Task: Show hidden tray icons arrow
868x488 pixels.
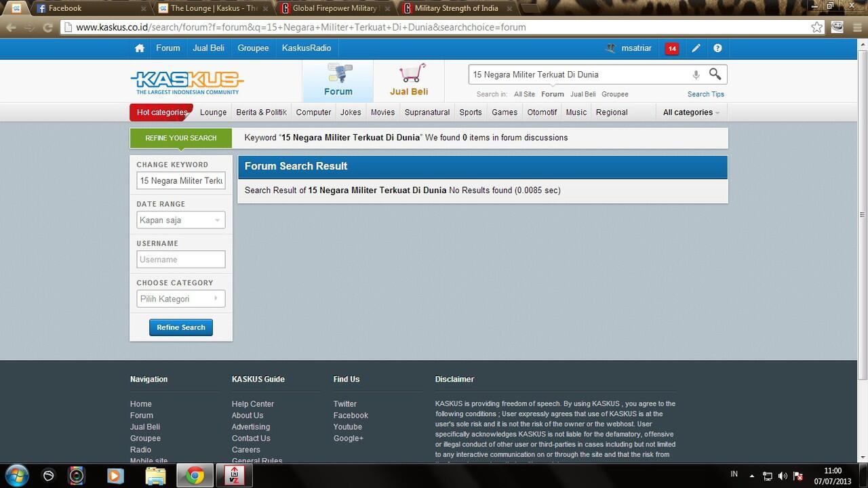Action: coord(751,476)
